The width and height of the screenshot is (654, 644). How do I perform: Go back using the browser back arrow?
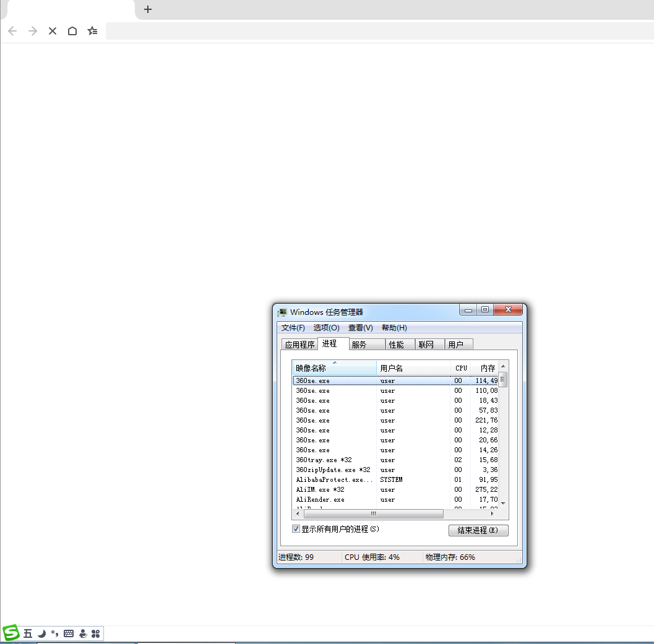click(12, 31)
